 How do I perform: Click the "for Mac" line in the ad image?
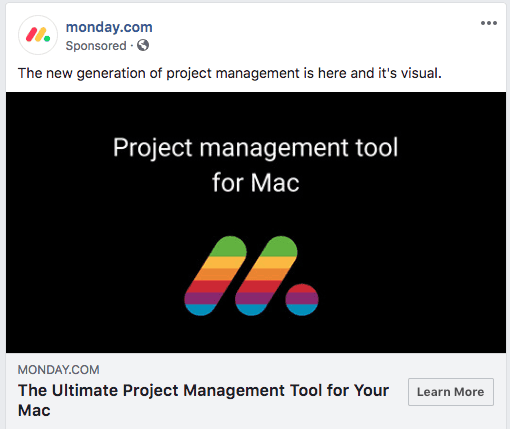click(x=256, y=183)
